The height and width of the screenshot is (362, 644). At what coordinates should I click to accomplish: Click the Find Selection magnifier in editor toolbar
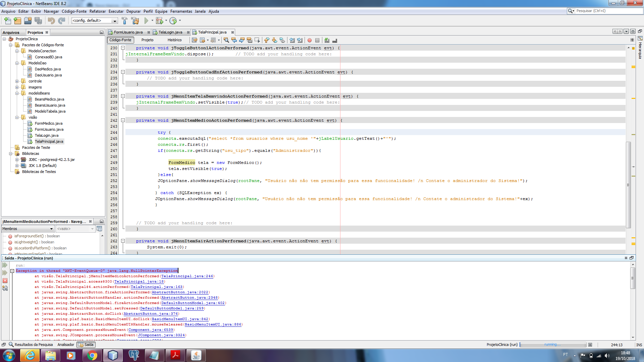pyautogui.click(x=226, y=40)
